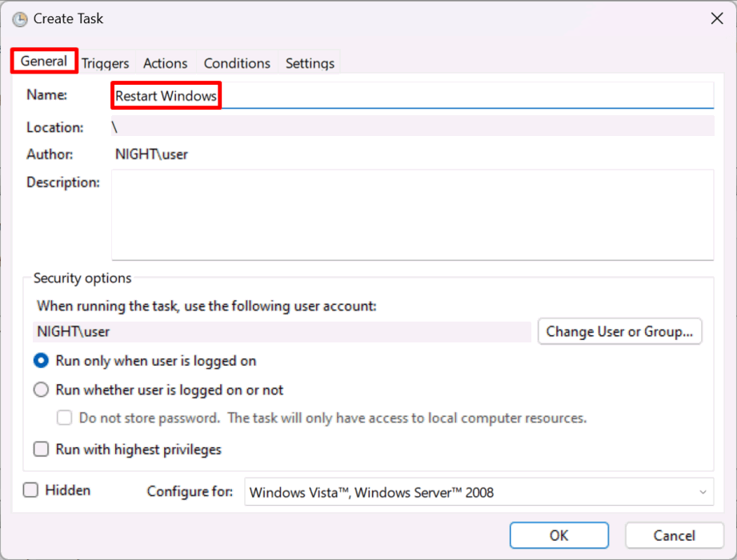Viewport: 737px width, 560px height.
Task: Click the Author value NIGHT\user text
Action: [151, 154]
